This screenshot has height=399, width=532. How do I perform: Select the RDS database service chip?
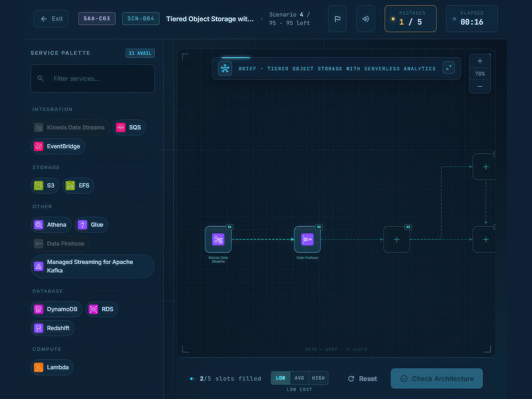[102, 309]
